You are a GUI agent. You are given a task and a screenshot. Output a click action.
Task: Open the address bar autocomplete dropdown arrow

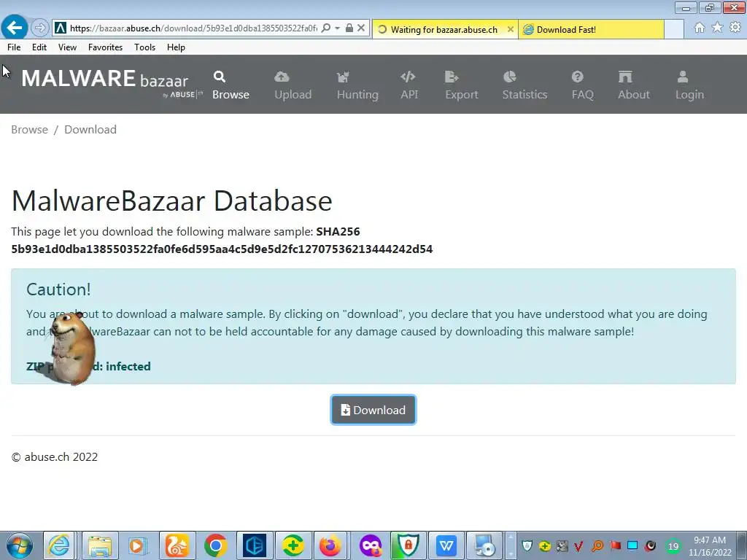click(x=337, y=28)
